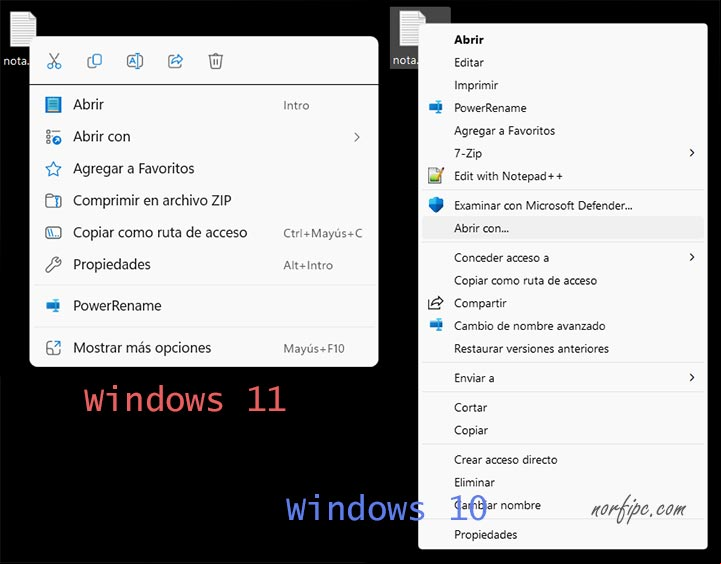Click the Mayús+F10 shortcut text

314,348
